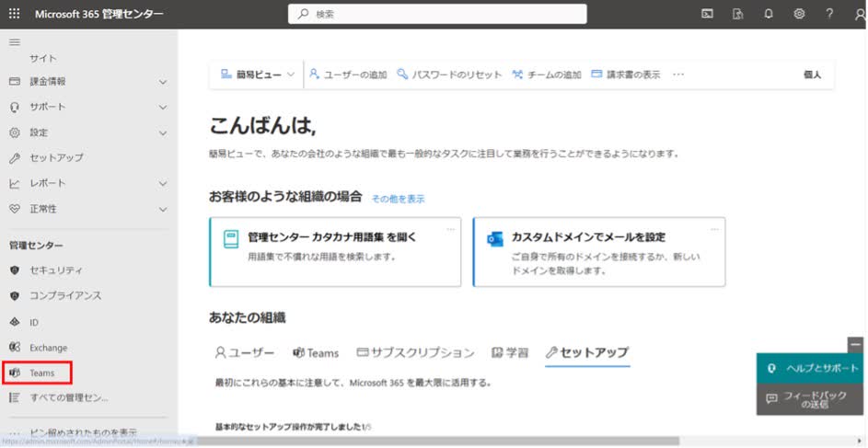Click the 設定 gear icon in sidebar
868x448 pixels.
[15, 132]
